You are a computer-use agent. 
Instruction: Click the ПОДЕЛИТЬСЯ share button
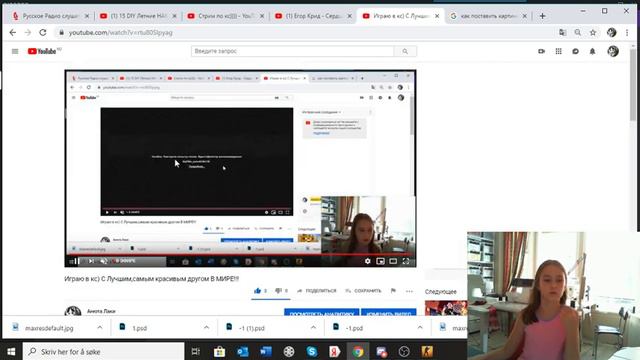pyautogui.click(x=317, y=291)
